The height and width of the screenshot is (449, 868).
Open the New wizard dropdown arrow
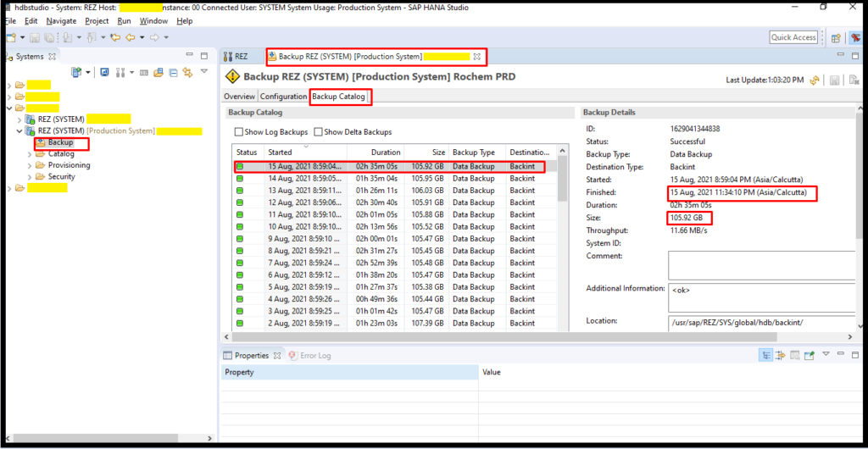pos(22,37)
